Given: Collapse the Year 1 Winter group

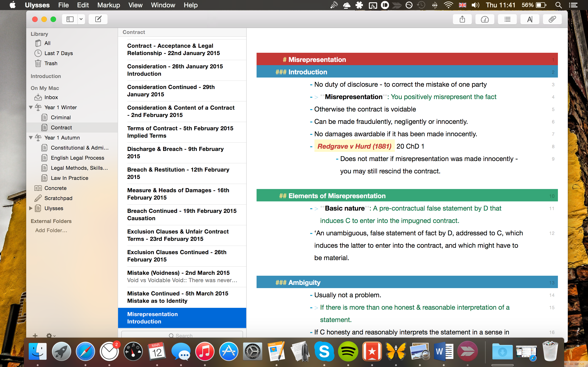Looking at the screenshot, I should coord(31,107).
